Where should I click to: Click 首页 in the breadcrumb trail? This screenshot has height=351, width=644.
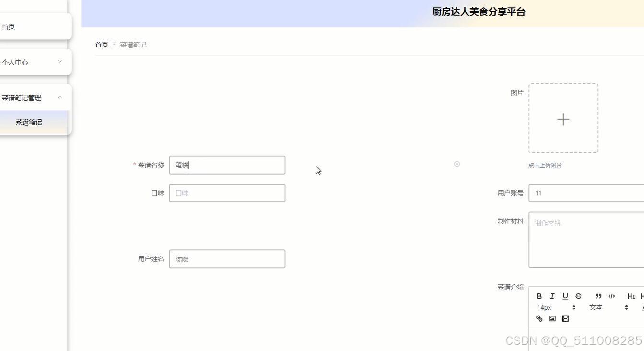[101, 45]
